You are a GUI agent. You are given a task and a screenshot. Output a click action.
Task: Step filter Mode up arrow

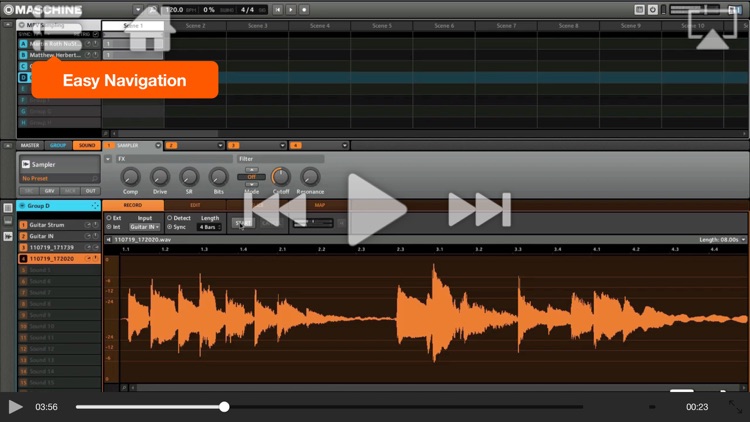[252, 170]
